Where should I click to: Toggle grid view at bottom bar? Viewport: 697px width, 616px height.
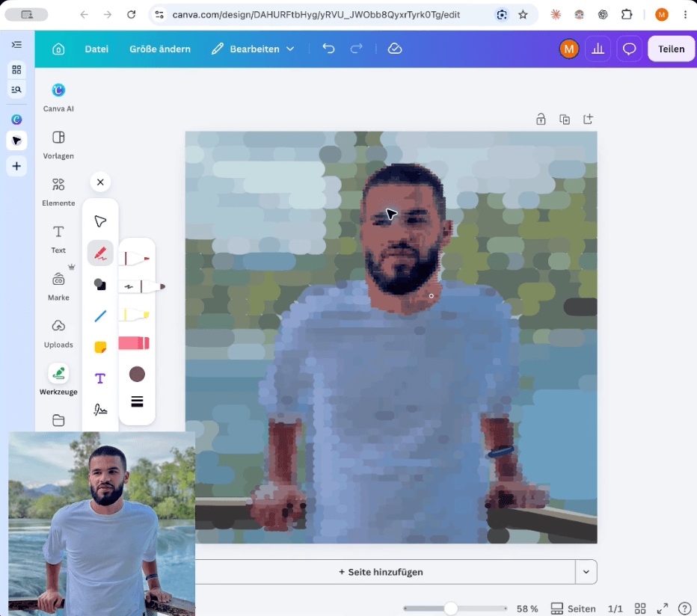pyautogui.click(x=640, y=609)
